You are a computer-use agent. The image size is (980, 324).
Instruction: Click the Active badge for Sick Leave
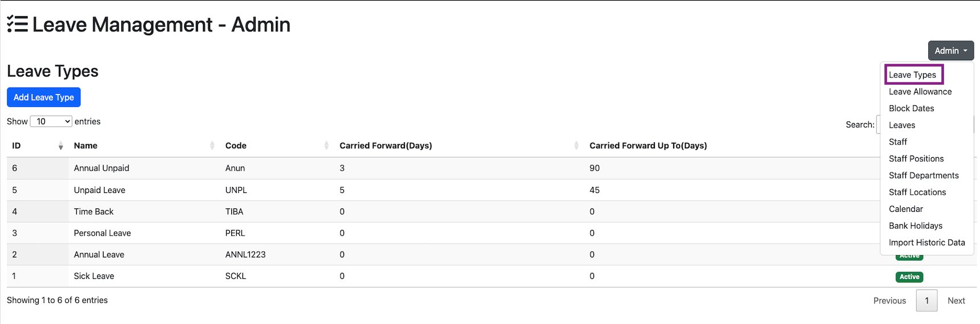click(909, 277)
